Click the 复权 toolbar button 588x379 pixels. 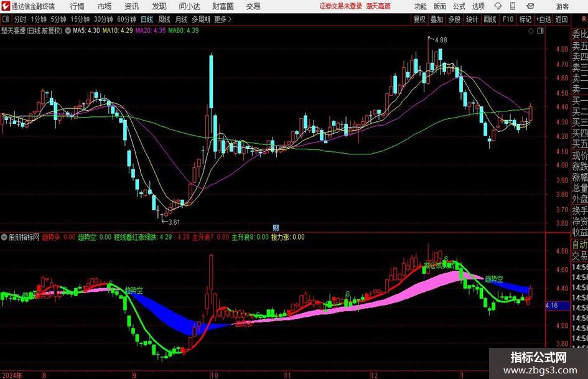point(419,19)
